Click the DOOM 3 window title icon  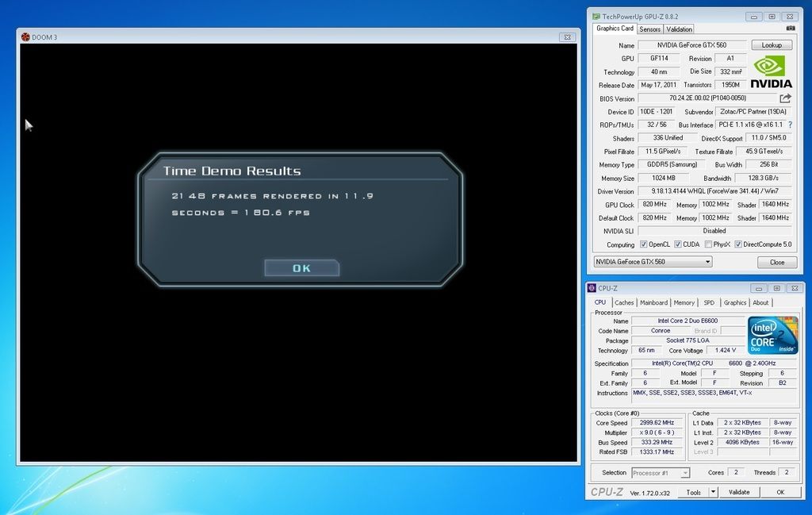pyautogui.click(x=25, y=37)
